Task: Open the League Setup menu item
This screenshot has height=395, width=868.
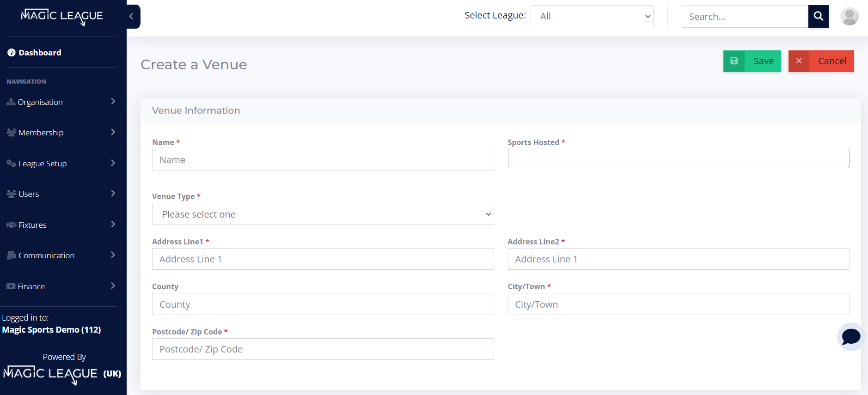Action: [62, 164]
